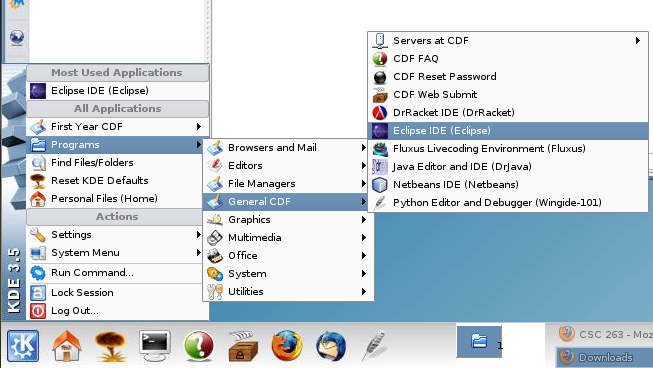Click the KDE K menu button in the panel
Screen dimensions: 653x368
coord(23,346)
